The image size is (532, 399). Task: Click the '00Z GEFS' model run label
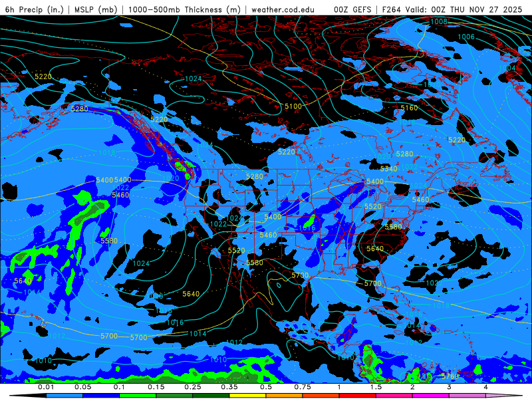pyautogui.click(x=352, y=9)
